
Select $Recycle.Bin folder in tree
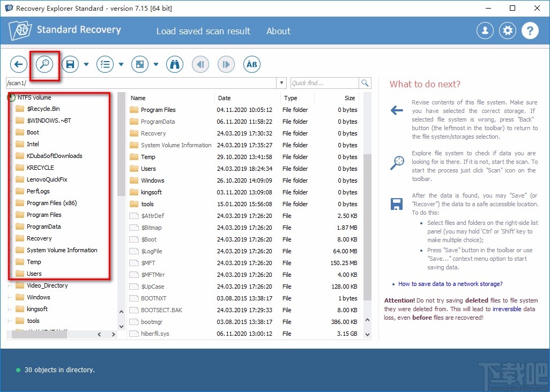coord(43,109)
